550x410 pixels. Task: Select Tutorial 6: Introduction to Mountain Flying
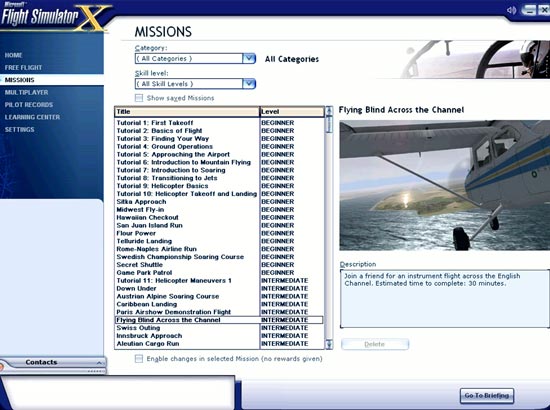coord(219,162)
